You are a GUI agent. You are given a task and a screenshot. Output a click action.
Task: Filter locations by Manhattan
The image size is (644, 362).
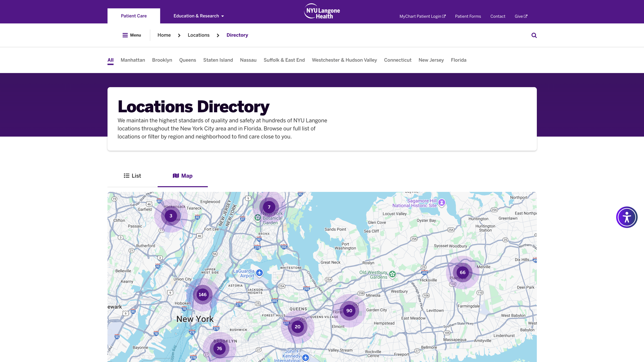click(133, 60)
